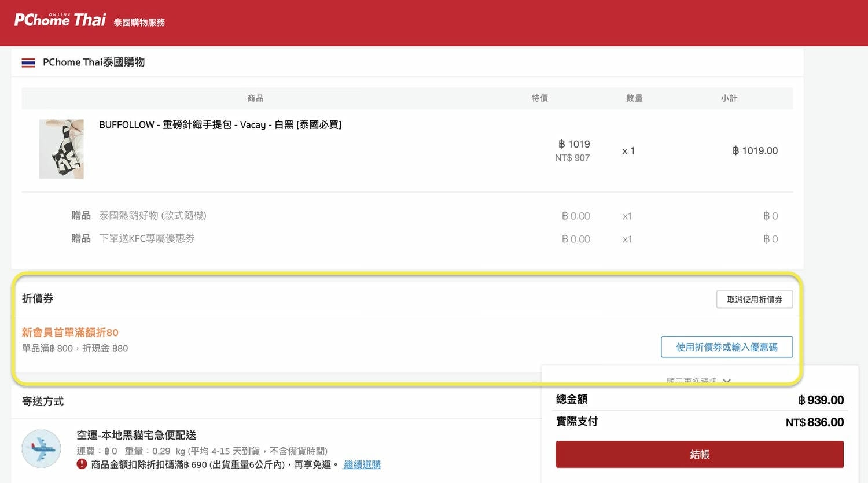Follow the 繼續選購 continue shopping link

coord(361,464)
